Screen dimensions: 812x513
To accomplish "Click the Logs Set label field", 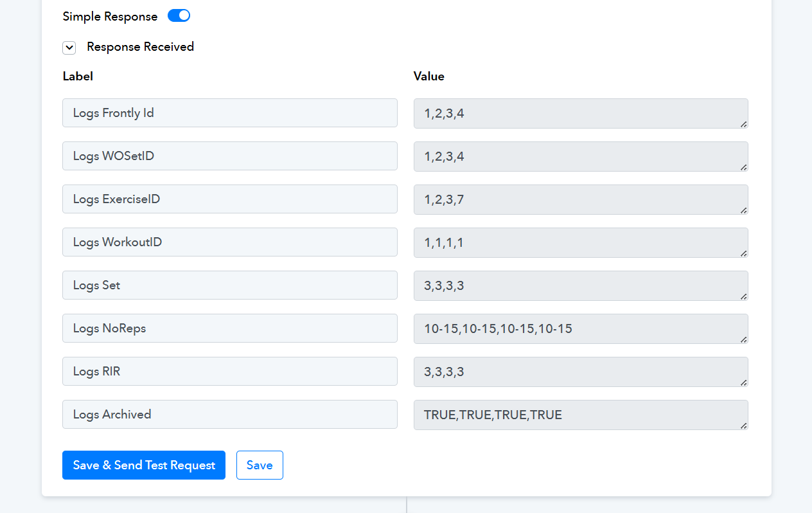I will point(229,285).
